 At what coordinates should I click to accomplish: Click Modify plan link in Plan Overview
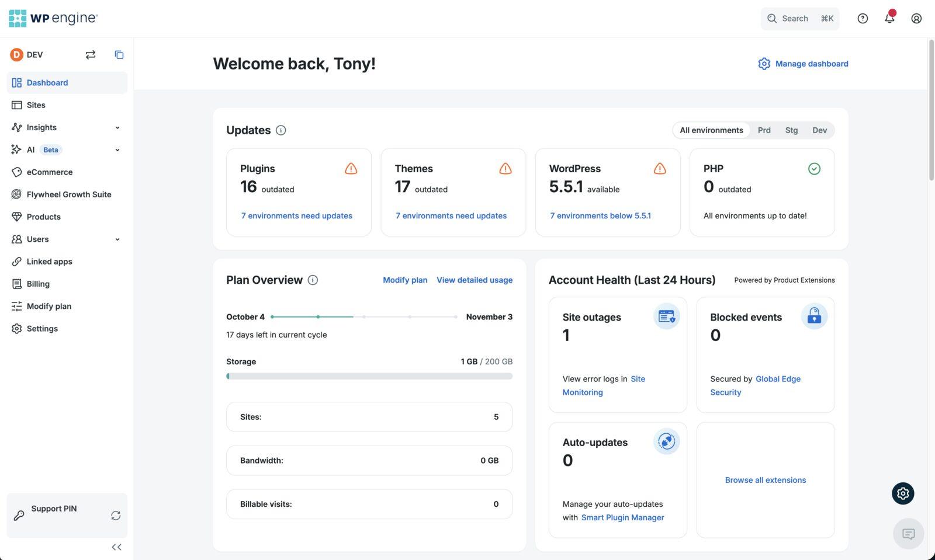[405, 280]
